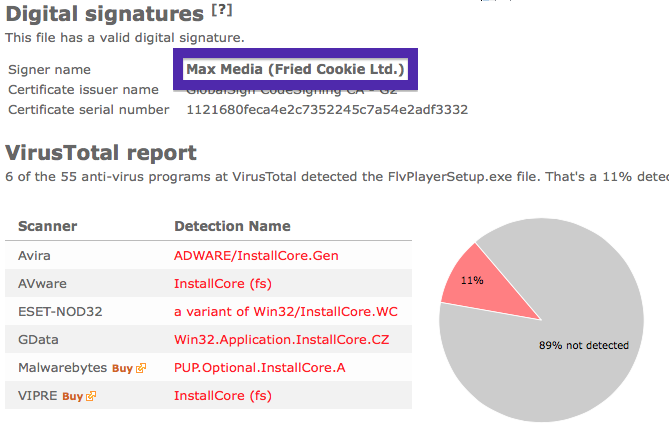The image size is (669, 427).
Task: Click InstallCore (fs) in the AVware row
Action: coord(223,284)
